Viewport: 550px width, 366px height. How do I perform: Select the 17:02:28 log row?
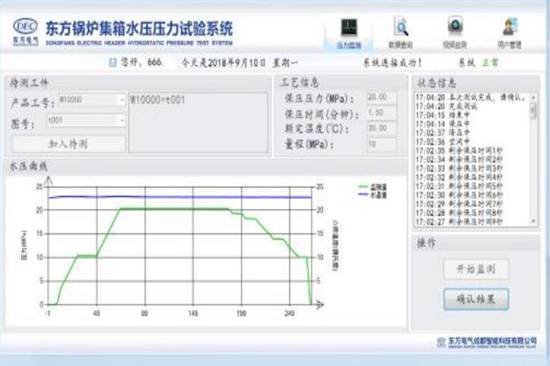(x=459, y=213)
